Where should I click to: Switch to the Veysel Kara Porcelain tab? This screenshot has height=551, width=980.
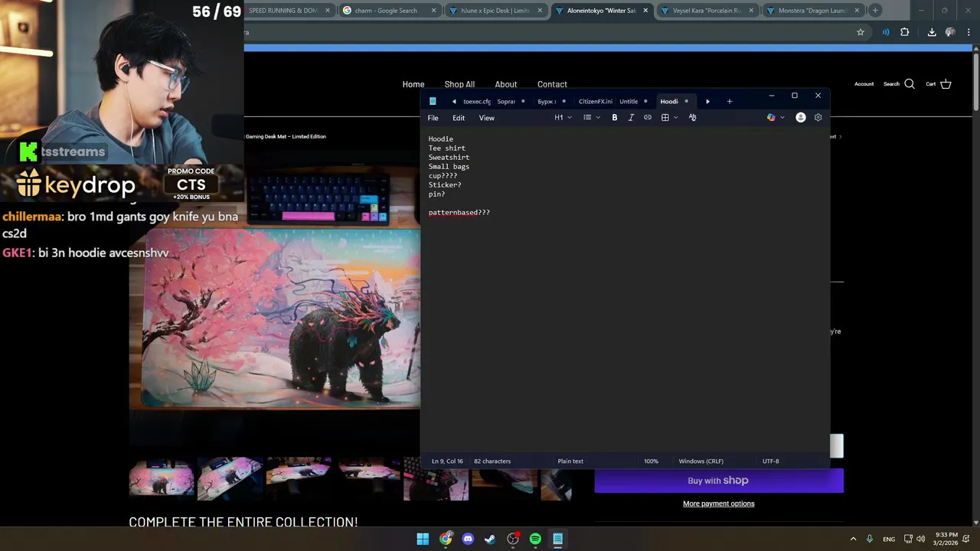(x=707, y=11)
